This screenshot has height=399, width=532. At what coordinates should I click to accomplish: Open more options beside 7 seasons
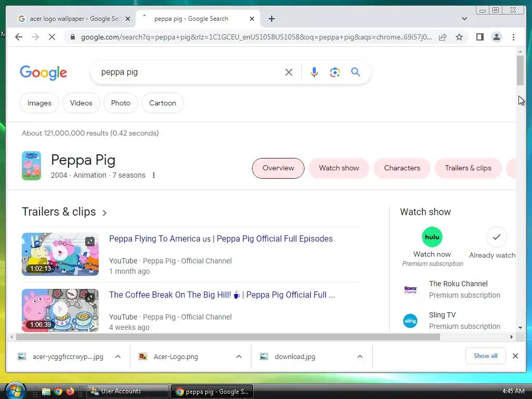point(154,175)
